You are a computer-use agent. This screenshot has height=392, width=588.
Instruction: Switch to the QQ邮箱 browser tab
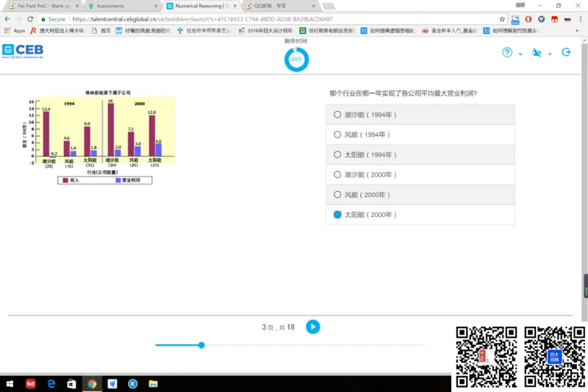click(281, 6)
